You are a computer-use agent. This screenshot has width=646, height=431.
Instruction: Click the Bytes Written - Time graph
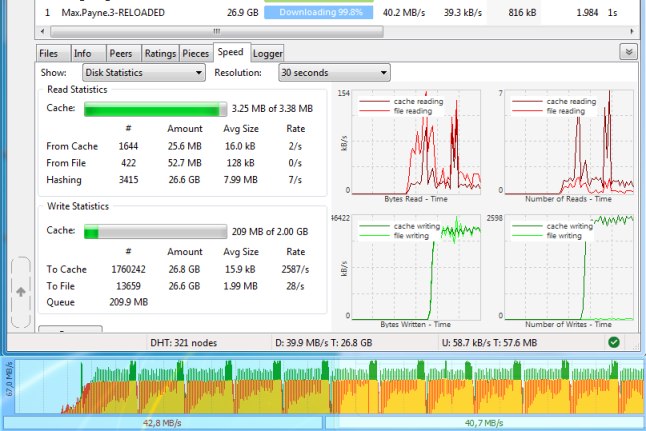pyautogui.click(x=416, y=267)
